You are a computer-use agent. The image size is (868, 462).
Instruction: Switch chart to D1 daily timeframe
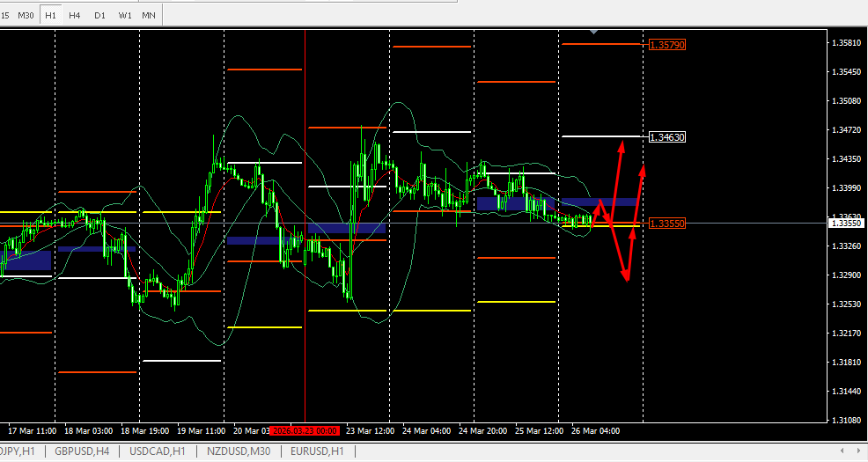point(99,16)
